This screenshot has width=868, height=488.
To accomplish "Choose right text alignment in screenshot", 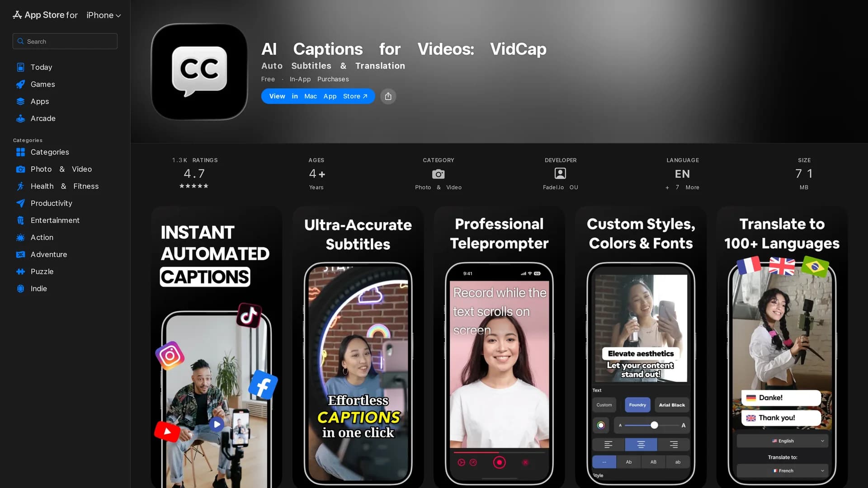I will click(674, 445).
